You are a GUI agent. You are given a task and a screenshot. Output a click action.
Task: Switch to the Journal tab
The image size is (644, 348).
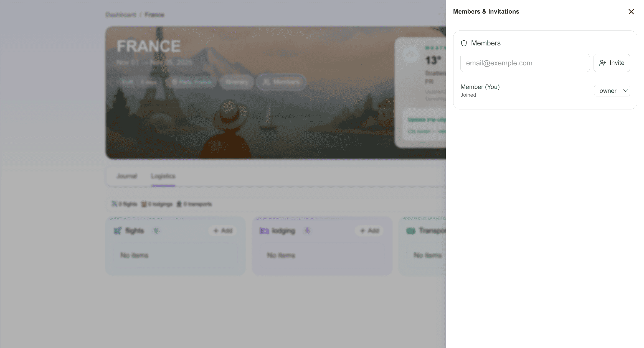pyautogui.click(x=127, y=176)
